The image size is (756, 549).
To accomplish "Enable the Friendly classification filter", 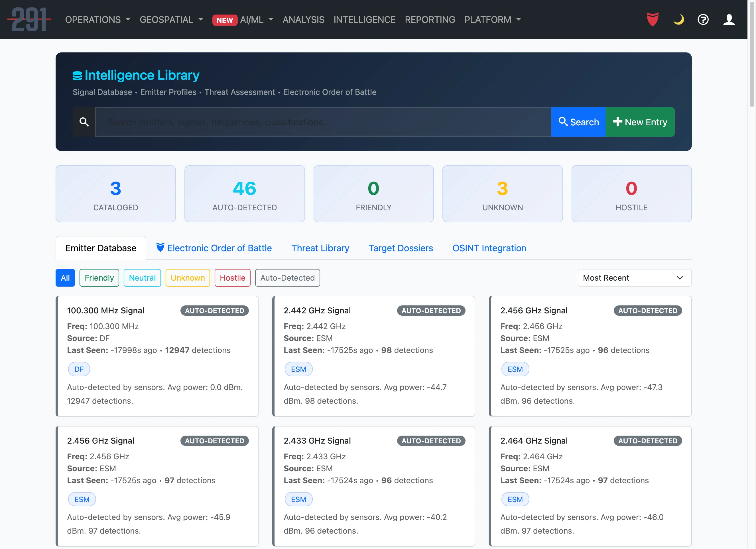I will pos(99,277).
